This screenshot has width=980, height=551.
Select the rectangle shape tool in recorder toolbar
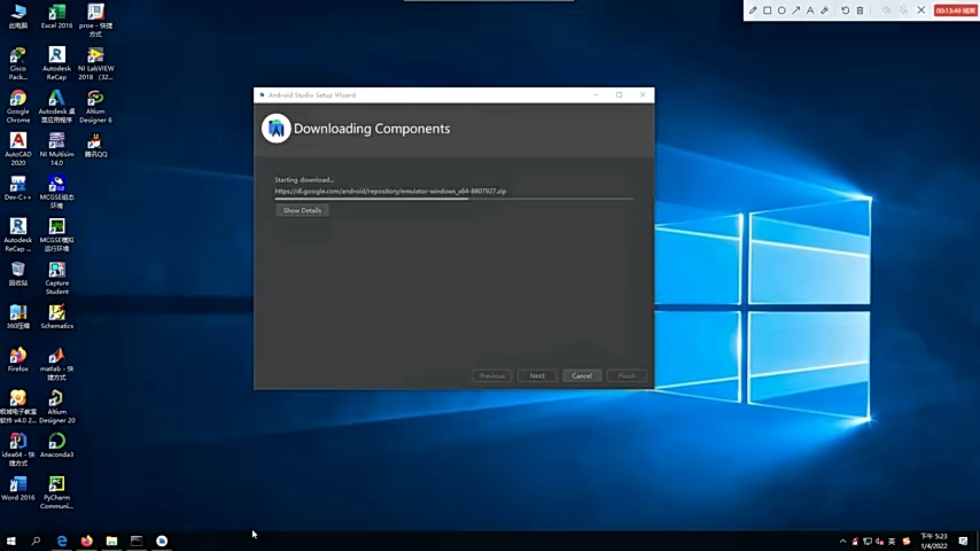pos(767,10)
